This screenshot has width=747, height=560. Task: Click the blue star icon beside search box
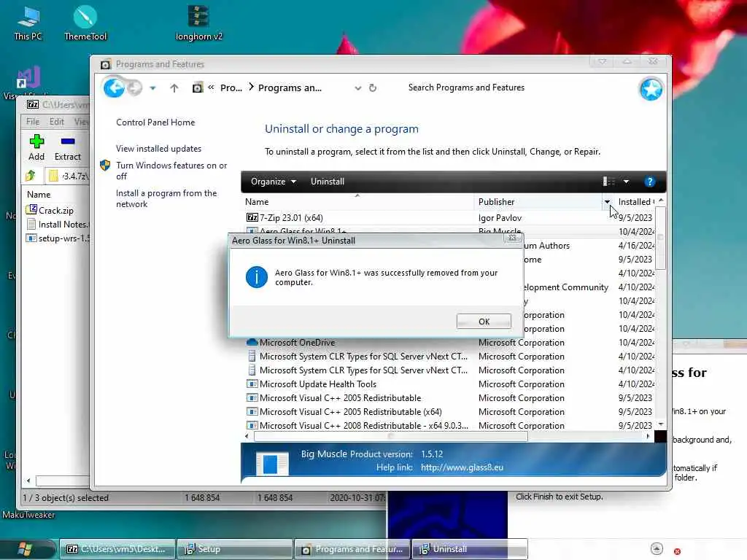(651, 89)
